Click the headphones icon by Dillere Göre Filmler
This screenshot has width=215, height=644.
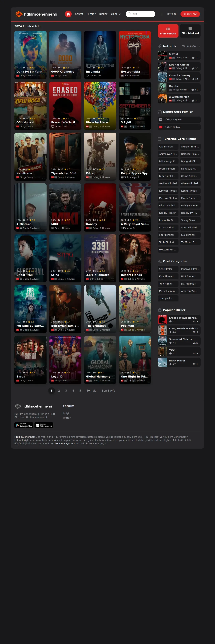[x=160, y=112]
